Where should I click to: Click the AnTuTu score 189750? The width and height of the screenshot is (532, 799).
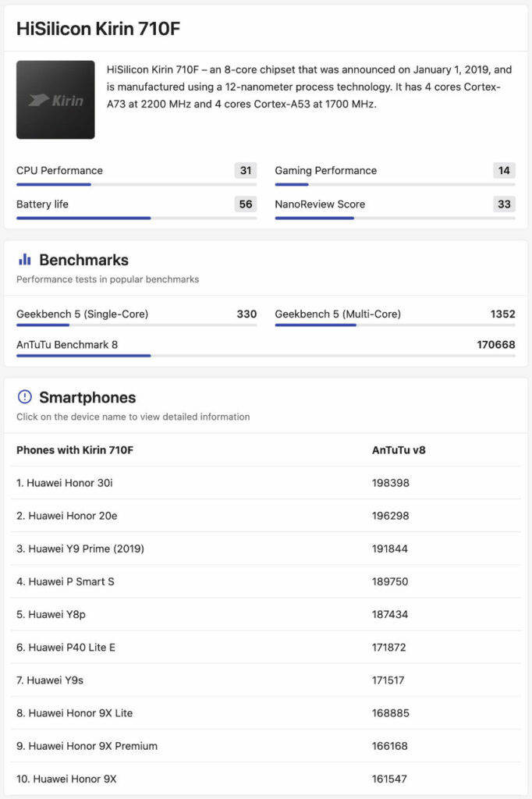click(x=390, y=581)
